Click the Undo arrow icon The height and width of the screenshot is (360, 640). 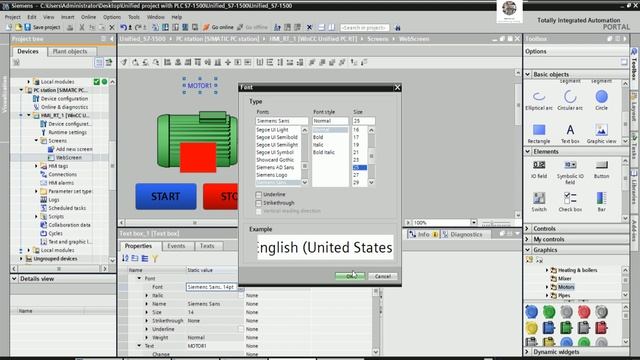(x=124, y=27)
